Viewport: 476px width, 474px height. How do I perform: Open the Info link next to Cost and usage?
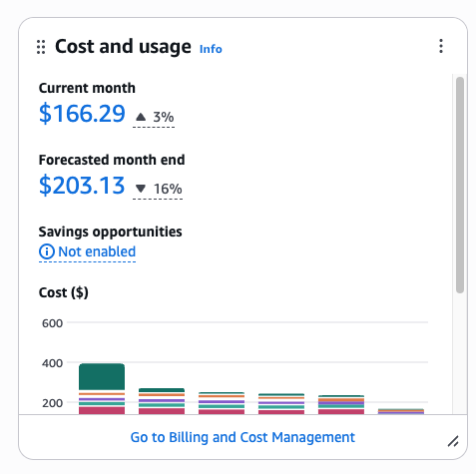tap(211, 49)
